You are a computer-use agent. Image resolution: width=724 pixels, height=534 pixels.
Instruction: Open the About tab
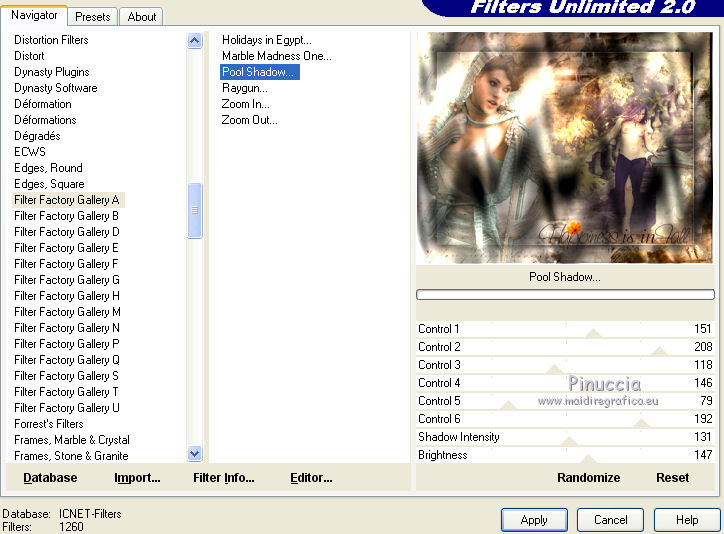pos(142,17)
